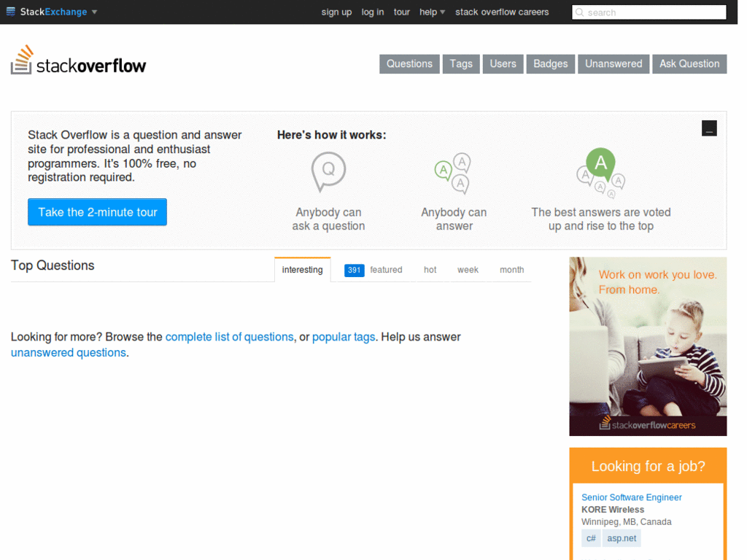
Task: Click the search magnifier icon
Action: 580,12
